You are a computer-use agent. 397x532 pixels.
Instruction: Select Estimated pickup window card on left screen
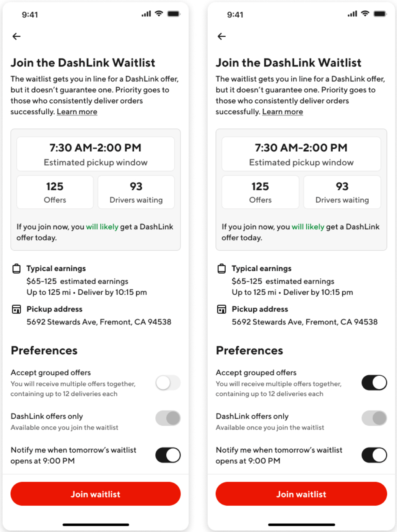click(96, 154)
